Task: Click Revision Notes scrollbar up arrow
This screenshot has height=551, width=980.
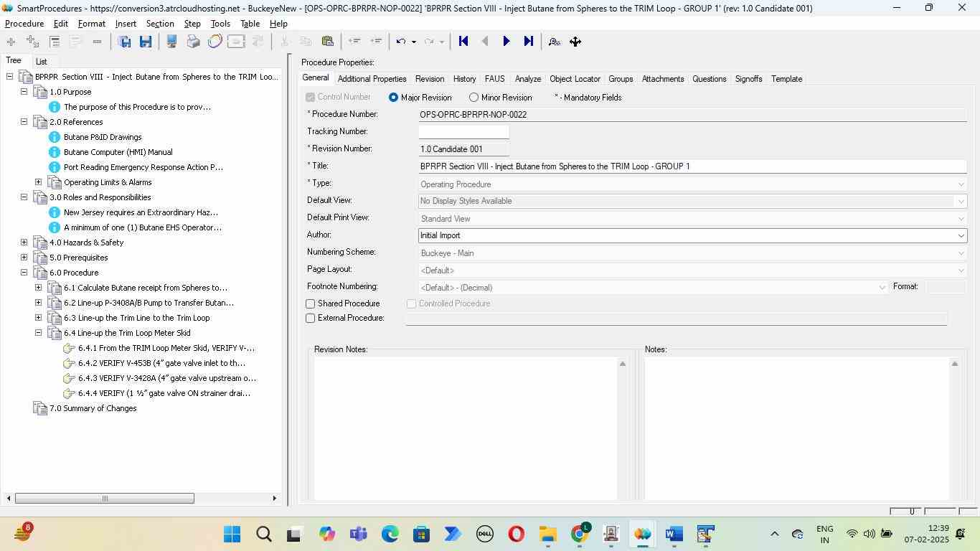Action: [x=623, y=364]
